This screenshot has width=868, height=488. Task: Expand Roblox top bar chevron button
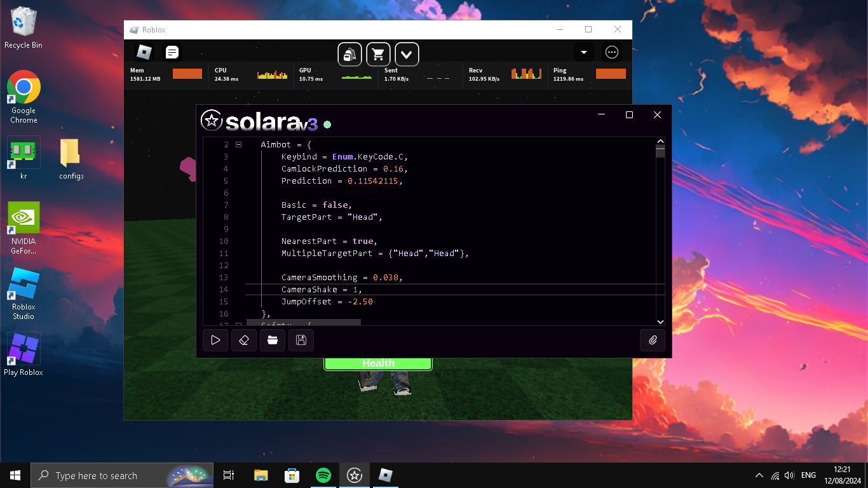click(x=407, y=54)
